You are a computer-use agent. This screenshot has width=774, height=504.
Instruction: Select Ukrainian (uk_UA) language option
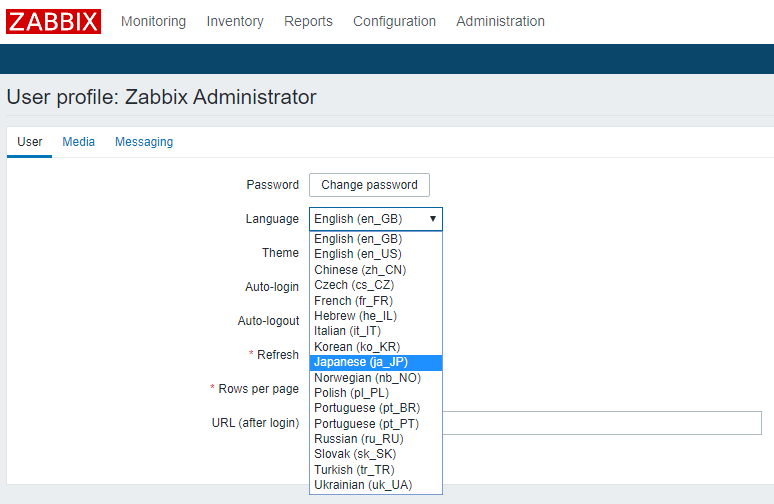[x=363, y=485]
